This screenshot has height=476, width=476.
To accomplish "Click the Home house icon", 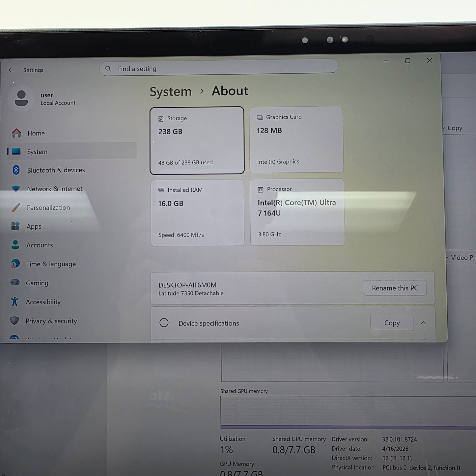I will point(16,133).
